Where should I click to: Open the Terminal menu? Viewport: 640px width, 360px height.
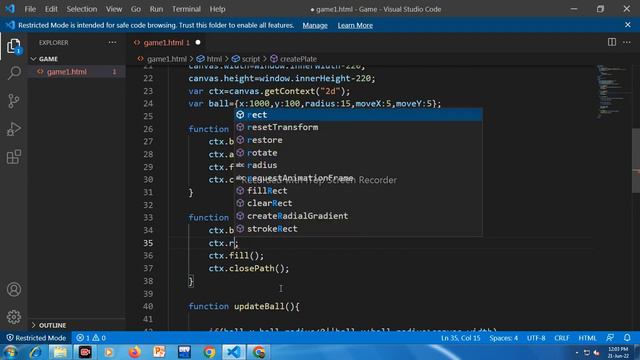(x=186, y=9)
